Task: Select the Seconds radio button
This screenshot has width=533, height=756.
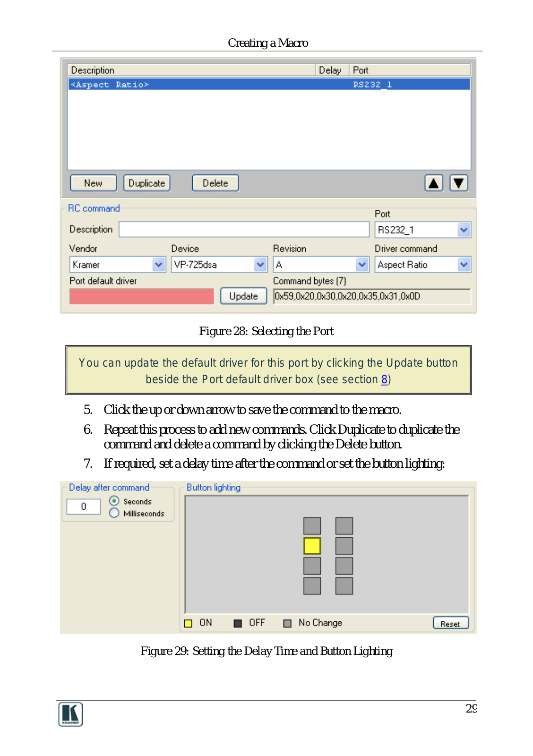Action: coord(114,501)
